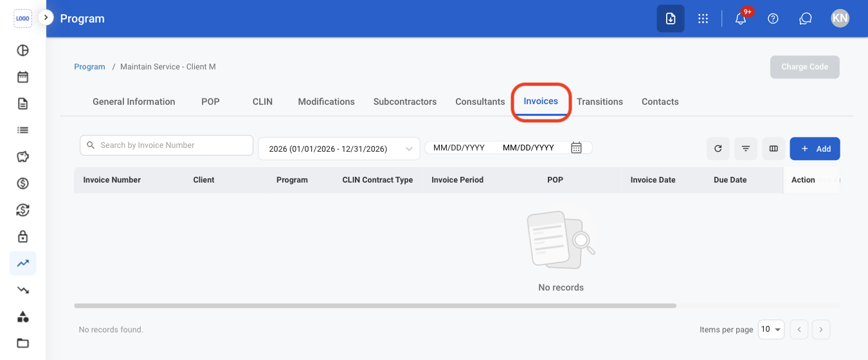Click the Charge Code button
This screenshot has width=868, height=360.
point(804,67)
